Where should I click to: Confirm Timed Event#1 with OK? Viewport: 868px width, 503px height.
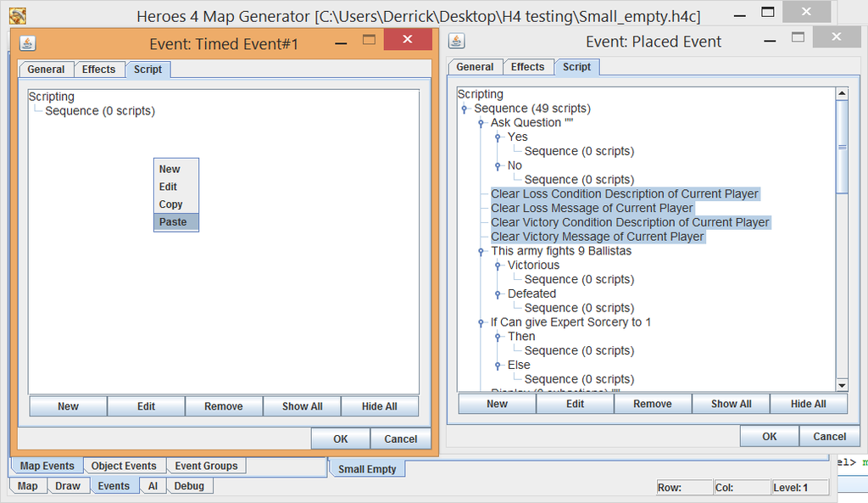point(341,439)
